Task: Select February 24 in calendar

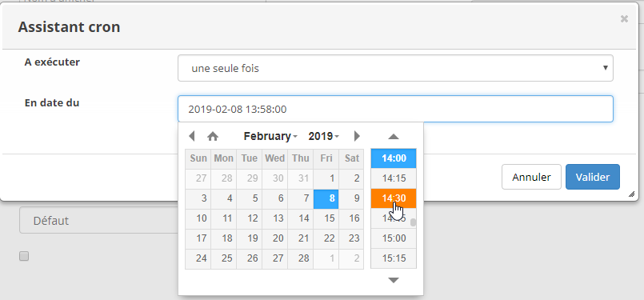Action: 198,259
